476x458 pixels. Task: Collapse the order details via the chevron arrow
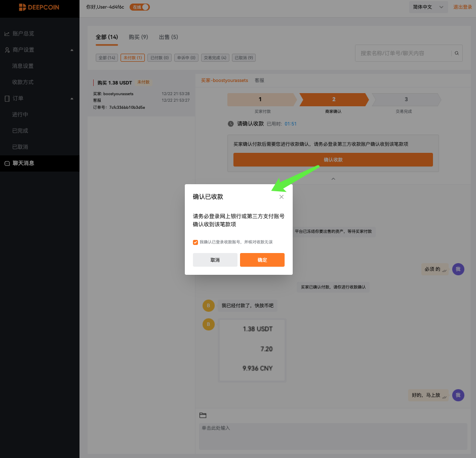point(333,179)
